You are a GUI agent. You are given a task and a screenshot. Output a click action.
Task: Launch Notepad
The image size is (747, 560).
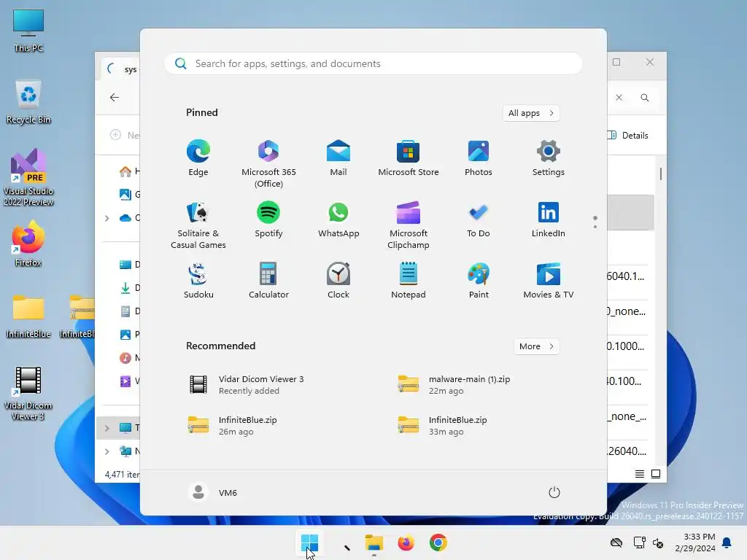[x=409, y=281]
